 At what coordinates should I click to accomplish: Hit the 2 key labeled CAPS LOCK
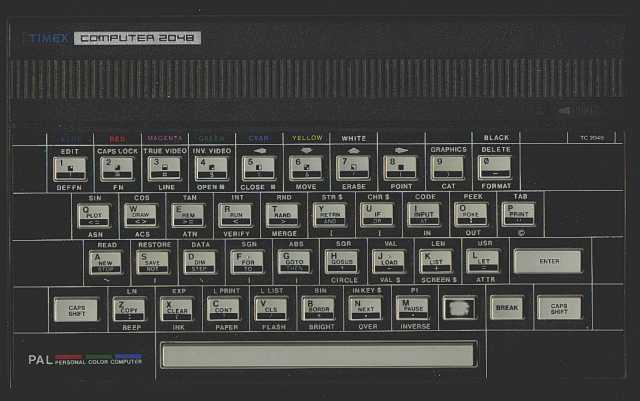coord(117,169)
